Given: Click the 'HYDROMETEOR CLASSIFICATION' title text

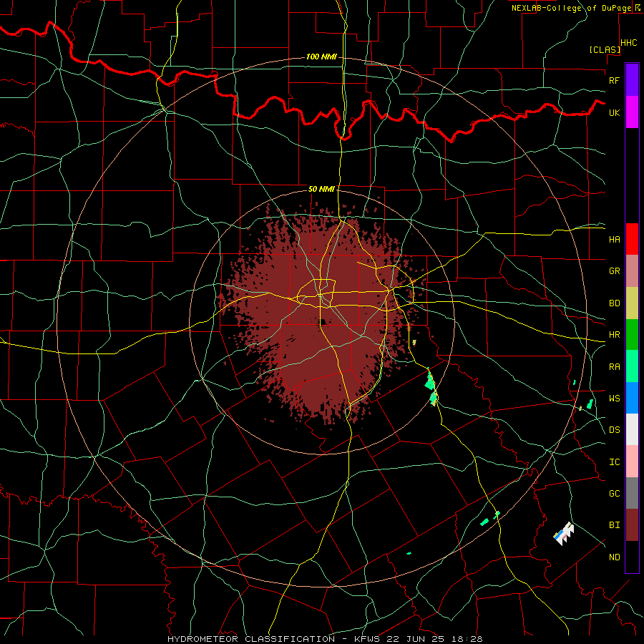Looking at the screenshot, I should pos(251,639).
